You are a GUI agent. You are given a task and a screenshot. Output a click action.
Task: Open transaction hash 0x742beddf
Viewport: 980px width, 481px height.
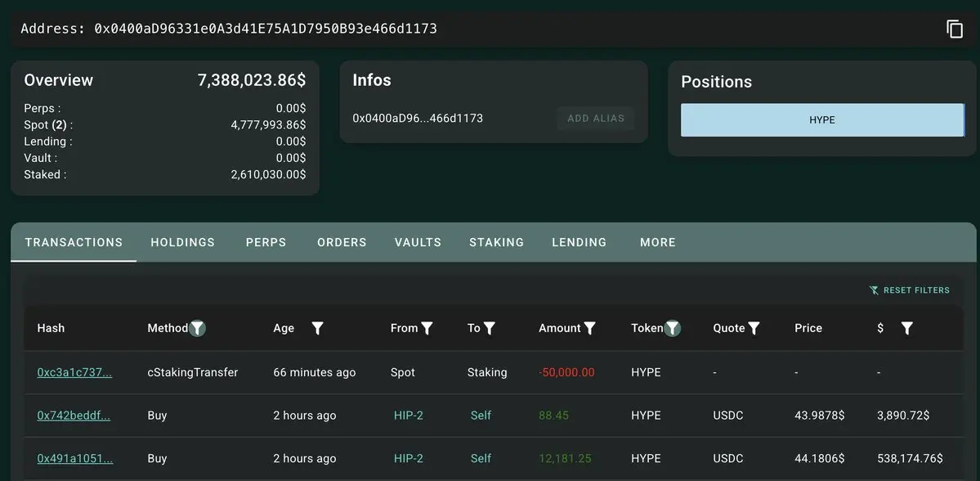coord(74,416)
